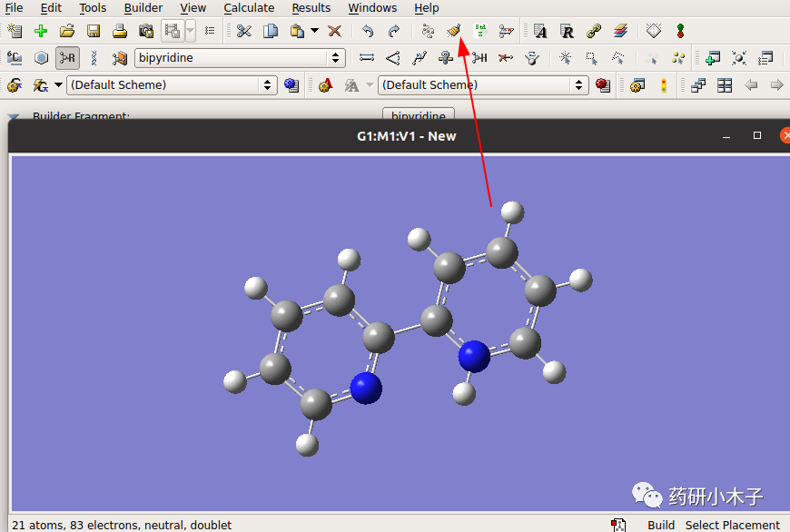Click the Print icon

click(119, 31)
